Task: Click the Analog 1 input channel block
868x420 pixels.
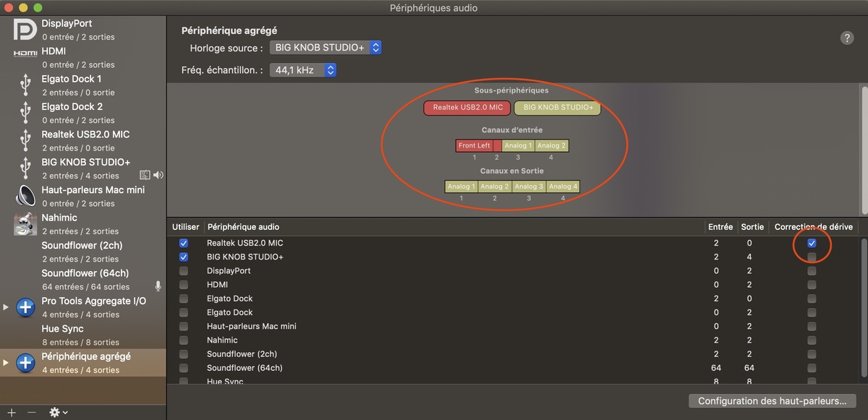Action: tap(519, 145)
